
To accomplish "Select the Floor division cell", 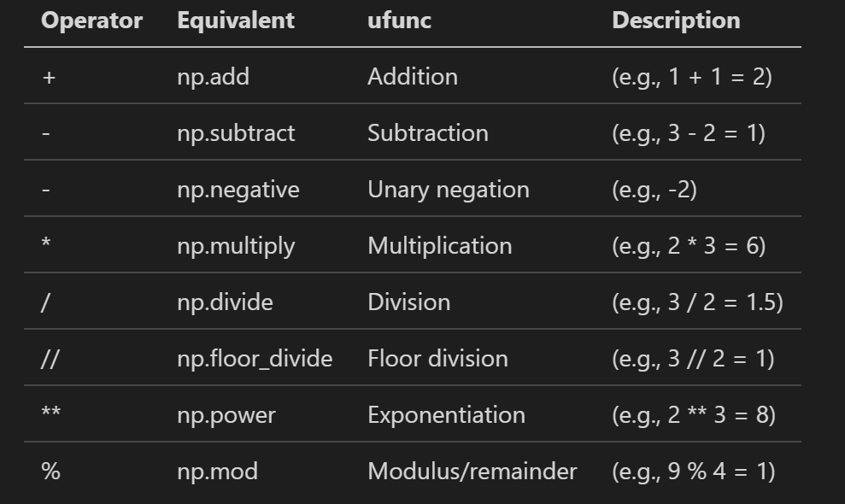I will point(437,359).
